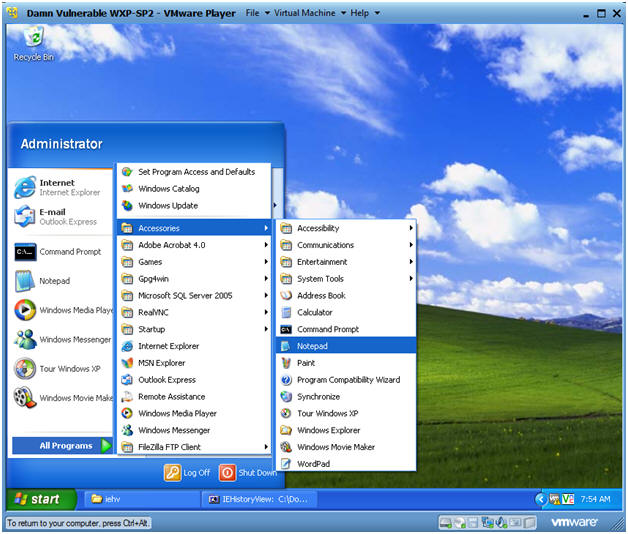Viewport: 628px width, 534px height.
Task: Expand the Gpg4win submenu arrow
Action: (266, 278)
